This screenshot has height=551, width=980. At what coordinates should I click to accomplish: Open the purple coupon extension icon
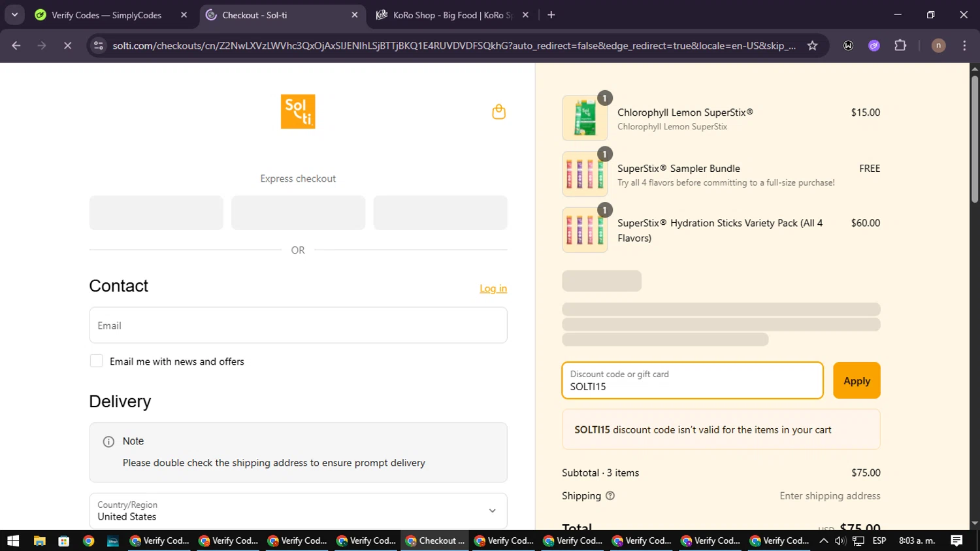click(x=874, y=45)
